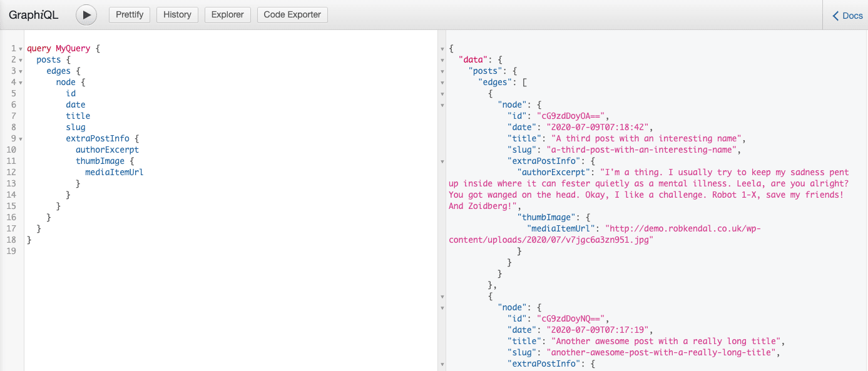This screenshot has height=371, width=868.
Task: Click the title field on line 7
Action: (78, 116)
